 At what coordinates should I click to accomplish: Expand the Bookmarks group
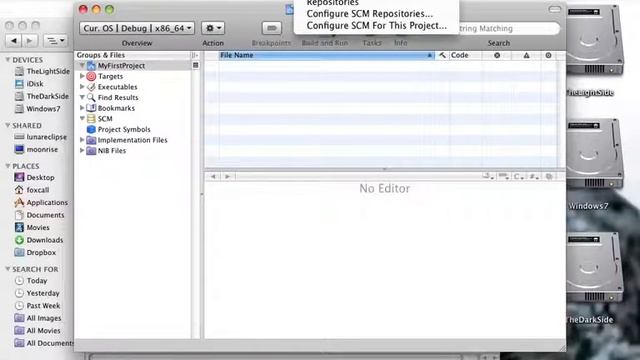[82, 108]
